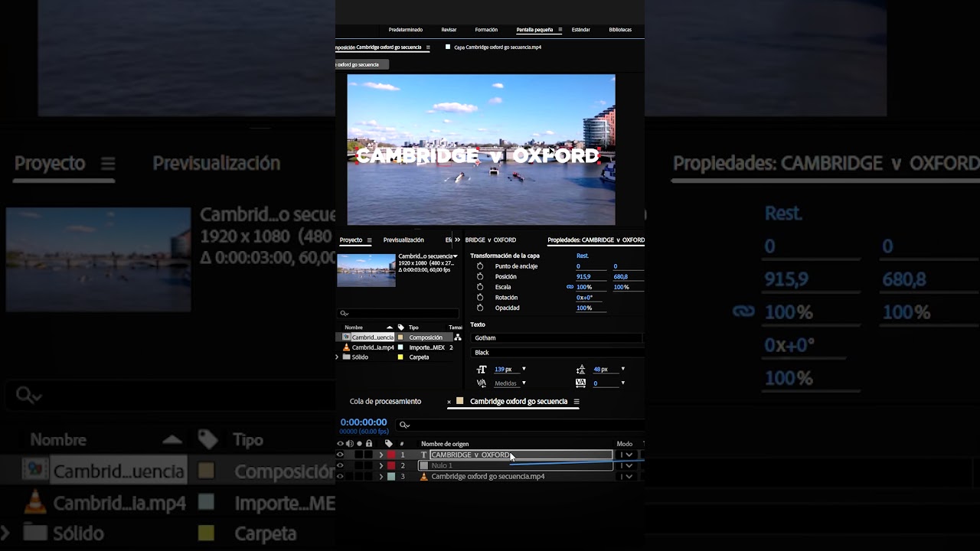The width and height of the screenshot is (980, 551).
Task: Click the label tag column icon in project panel
Action: pyautogui.click(x=400, y=327)
